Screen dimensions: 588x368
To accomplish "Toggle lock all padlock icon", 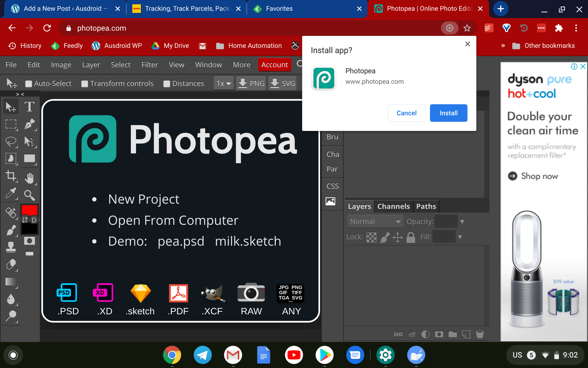I will (411, 237).
